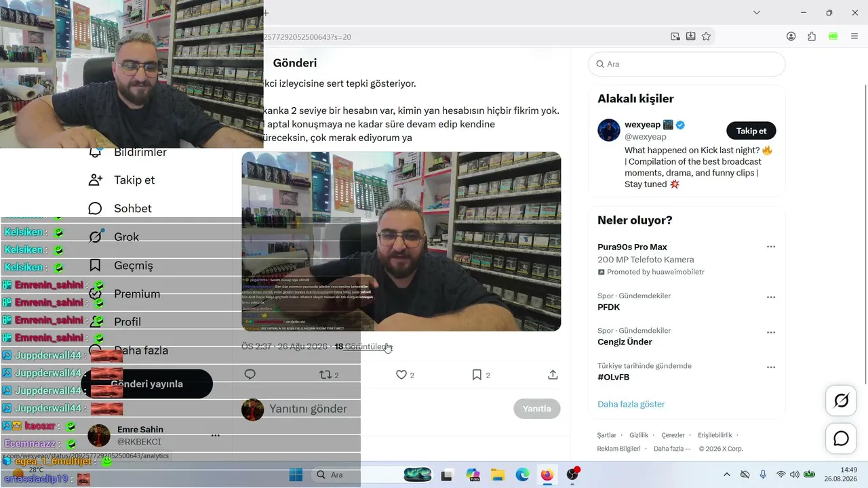Viewport: 868px width, 488px height.
Task: Click the picture-in-picture icon in address bar
Action: tap(675, 37)
